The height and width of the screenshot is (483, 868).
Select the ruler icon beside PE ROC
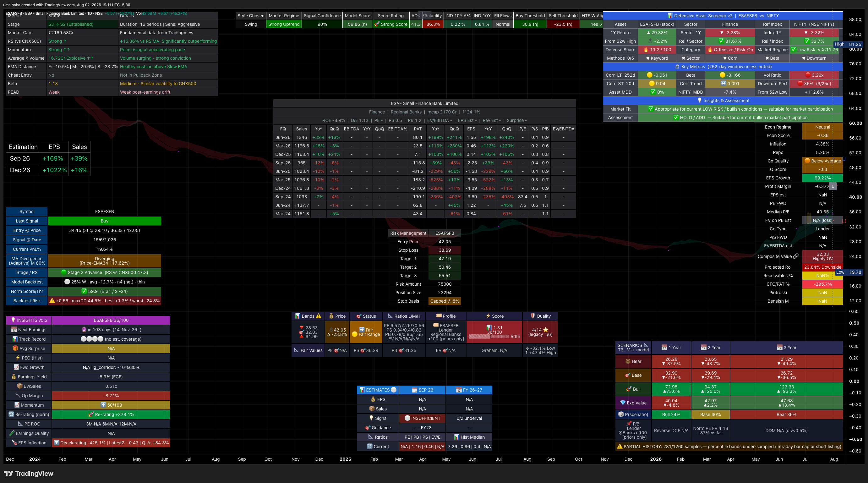click(20, 424)
